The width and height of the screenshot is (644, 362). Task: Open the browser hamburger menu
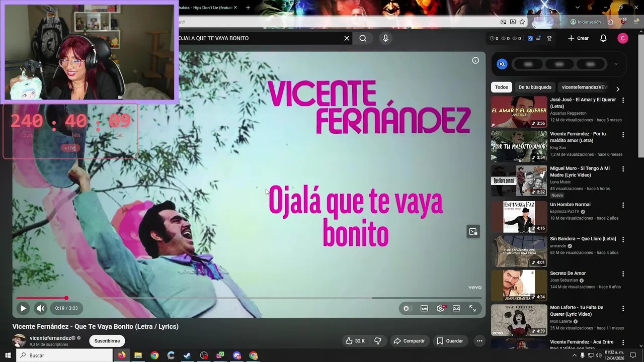pyautogui.click(x=636, y=22)
